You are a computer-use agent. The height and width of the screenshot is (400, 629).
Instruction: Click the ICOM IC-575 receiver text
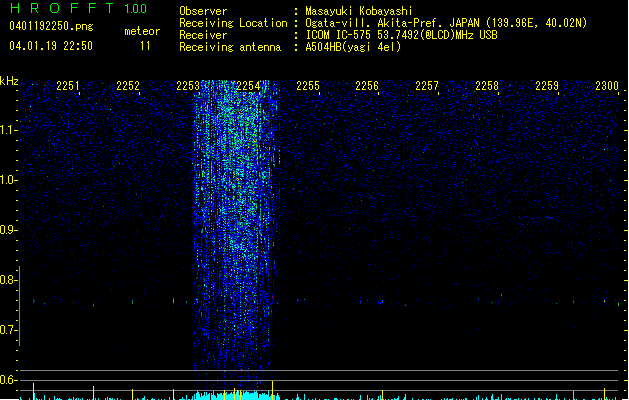401,35
